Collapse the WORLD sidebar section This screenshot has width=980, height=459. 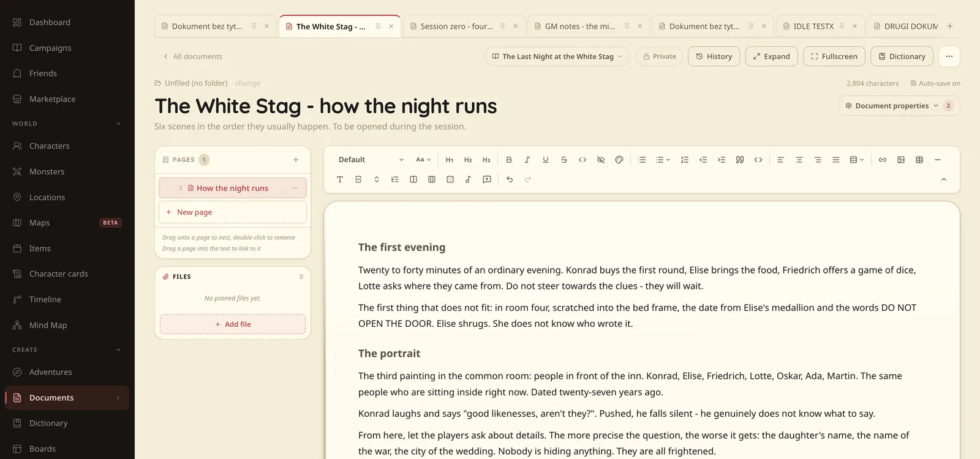(x=119, y=124)
